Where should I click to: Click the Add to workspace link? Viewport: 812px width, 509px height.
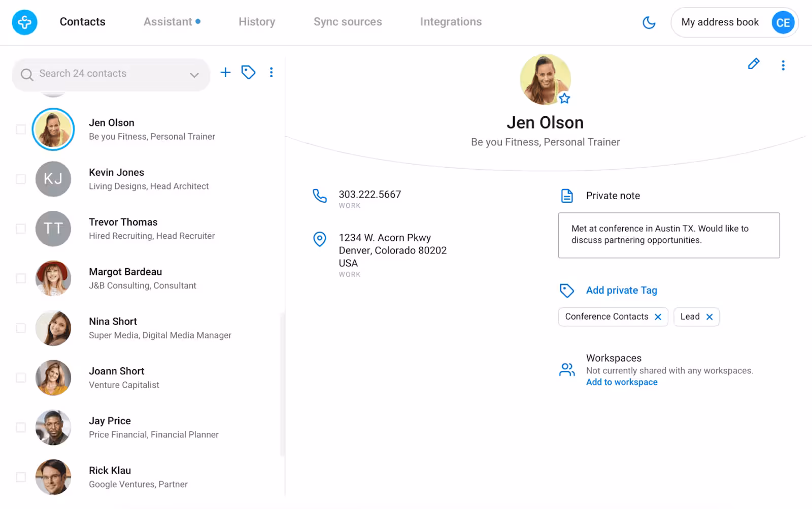click(622, 382)
